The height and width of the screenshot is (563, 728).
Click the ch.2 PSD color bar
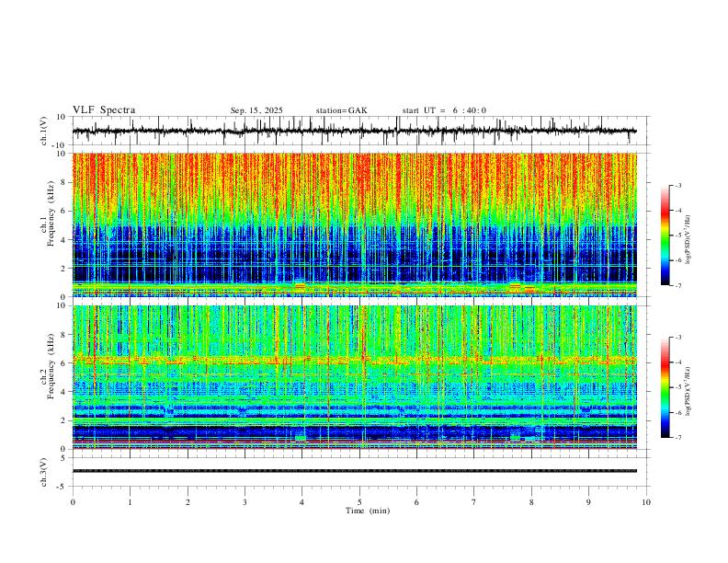[665, 387]
